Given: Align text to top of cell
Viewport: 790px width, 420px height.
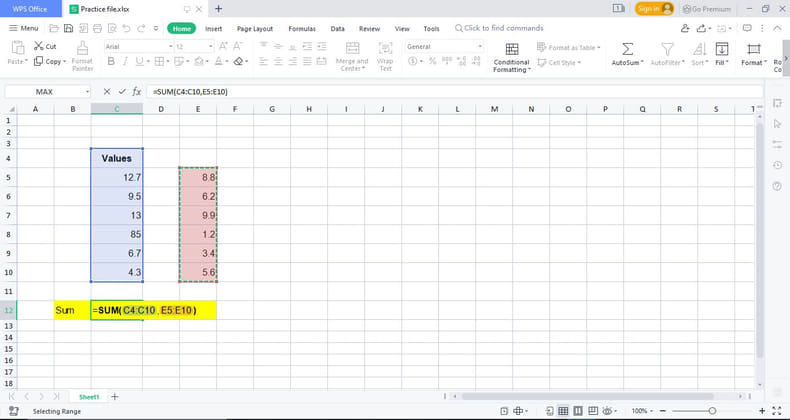Looking at the screenshot, I should tap(264, 46).
